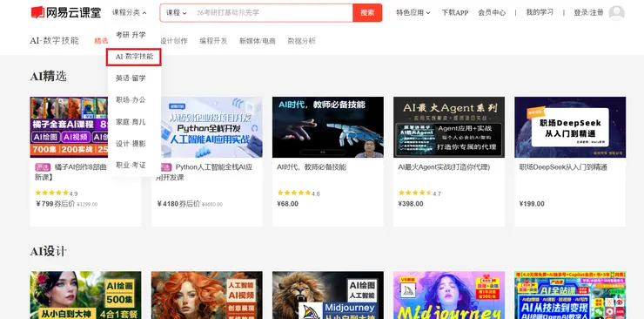The width and height of the screenshot is (644, 319).
Task: Click the ¥68.00 price text
Action: pyautogui.click(x=287, y=203)
